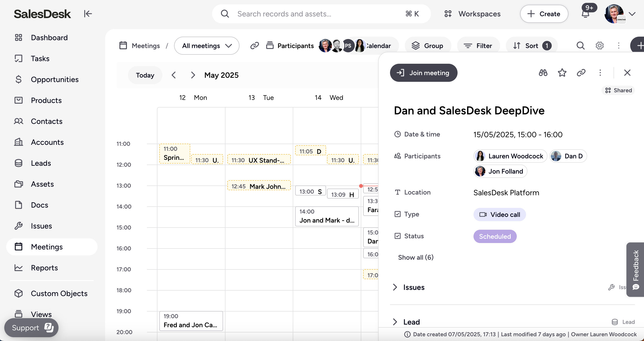Open the notifications bell
The width and height of the screenshot is (644, 341).
[x=585, y=14]
